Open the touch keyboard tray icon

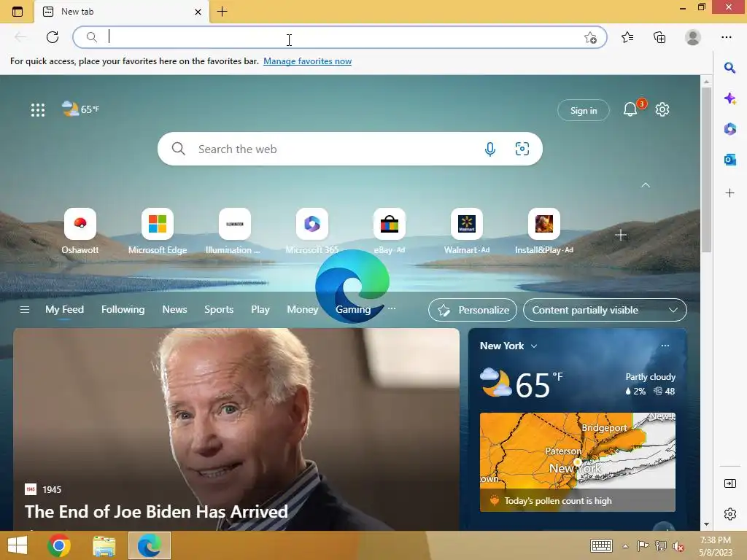(x=601, y=545)
